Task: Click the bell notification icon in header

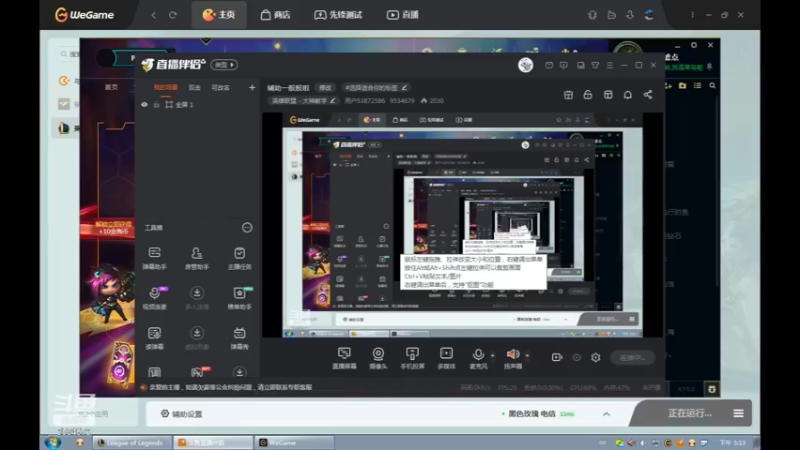Action: point(628,95)
